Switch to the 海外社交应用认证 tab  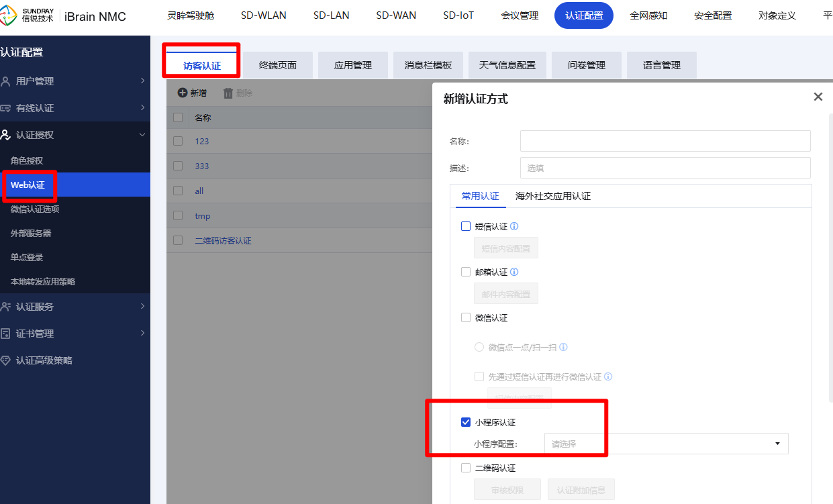tap(552, 196)
